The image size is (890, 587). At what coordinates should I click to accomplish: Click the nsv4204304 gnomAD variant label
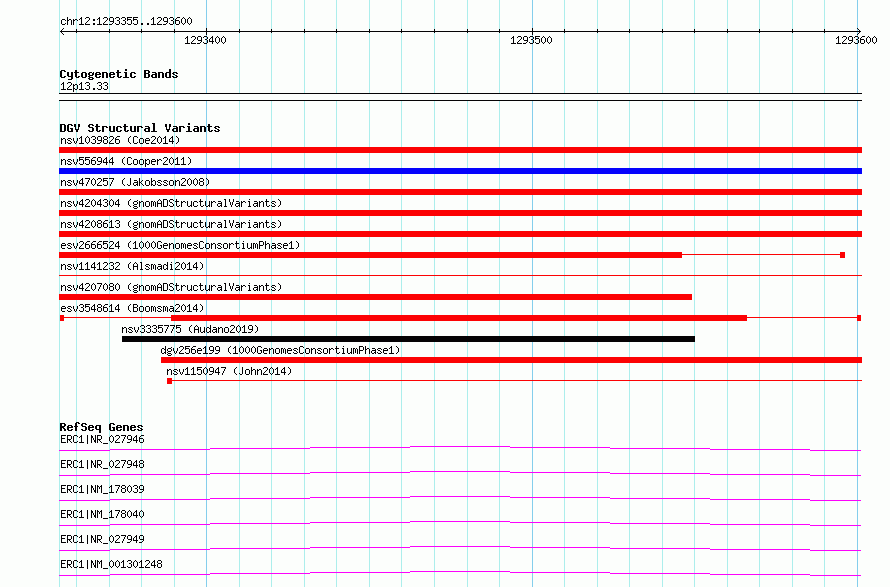tap(171, 203)
